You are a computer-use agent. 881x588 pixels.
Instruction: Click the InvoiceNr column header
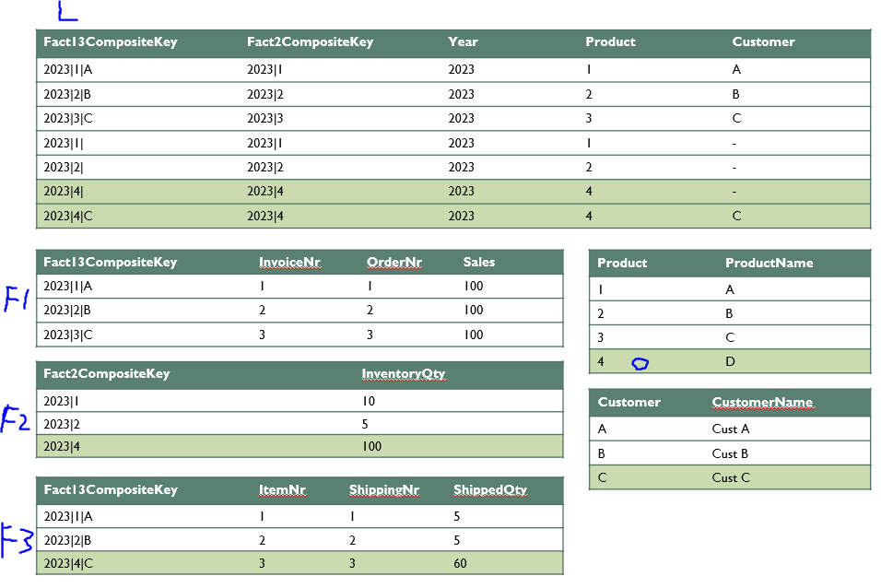pyautogui.click(x=290, y=263)
